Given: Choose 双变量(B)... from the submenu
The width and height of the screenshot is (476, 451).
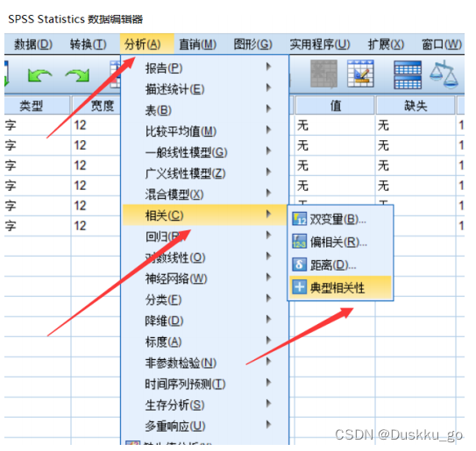Looking at the screenshot, I should click(340, 219).
